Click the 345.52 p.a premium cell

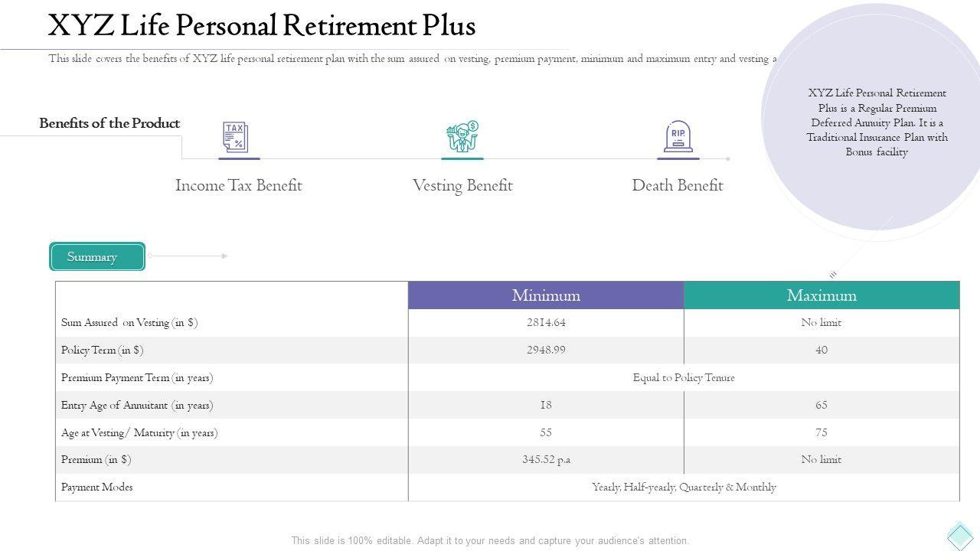[x=546, y=460]
